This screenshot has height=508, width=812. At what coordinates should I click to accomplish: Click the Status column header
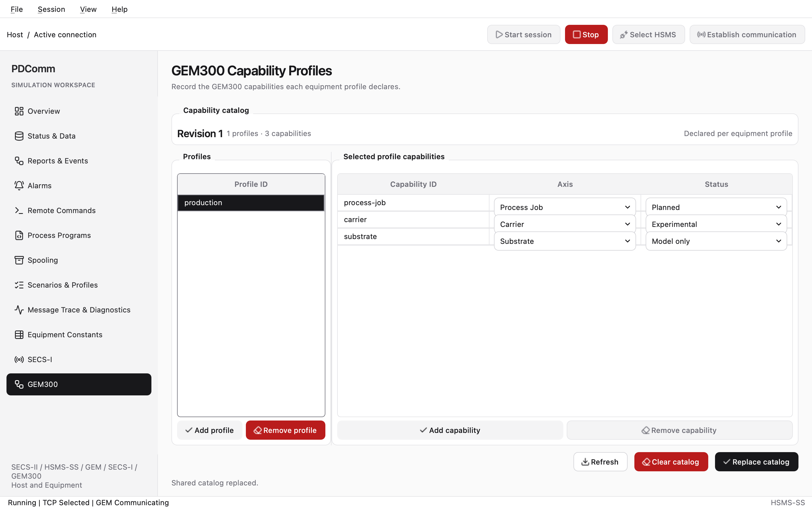[716, 185]
